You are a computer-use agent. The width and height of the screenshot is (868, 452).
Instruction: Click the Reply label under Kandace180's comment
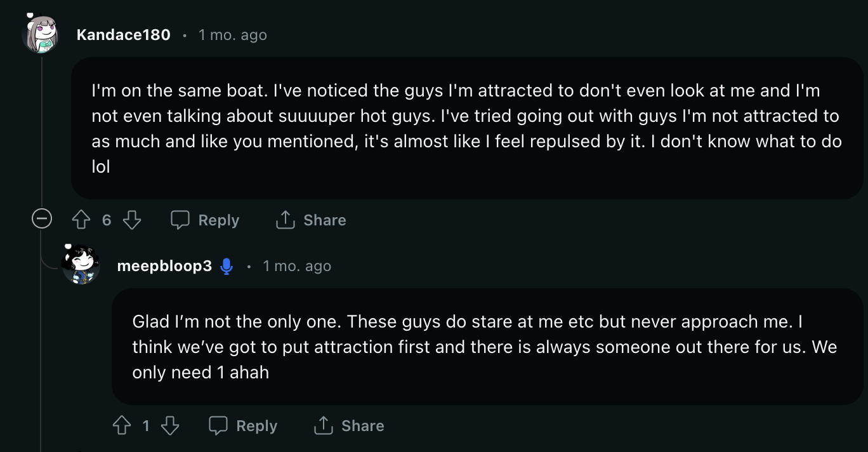click(x=219, y=220)
